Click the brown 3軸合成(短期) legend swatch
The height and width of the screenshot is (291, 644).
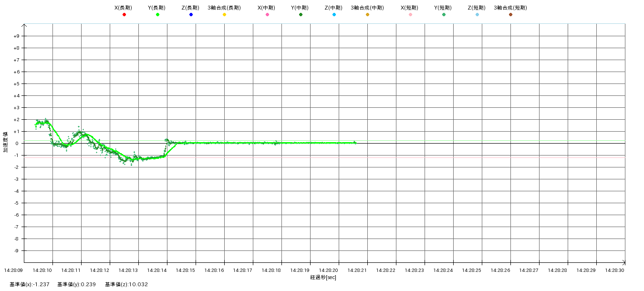(x=510, y=15)
